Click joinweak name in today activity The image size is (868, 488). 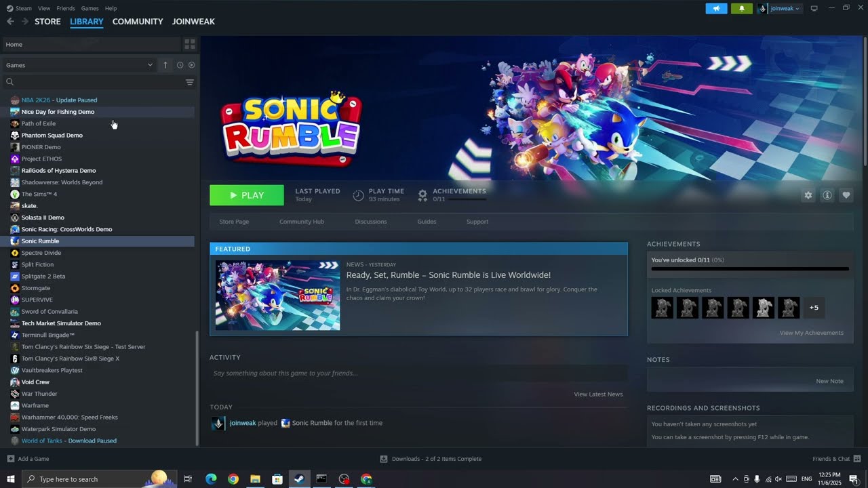tap(243, 423)
